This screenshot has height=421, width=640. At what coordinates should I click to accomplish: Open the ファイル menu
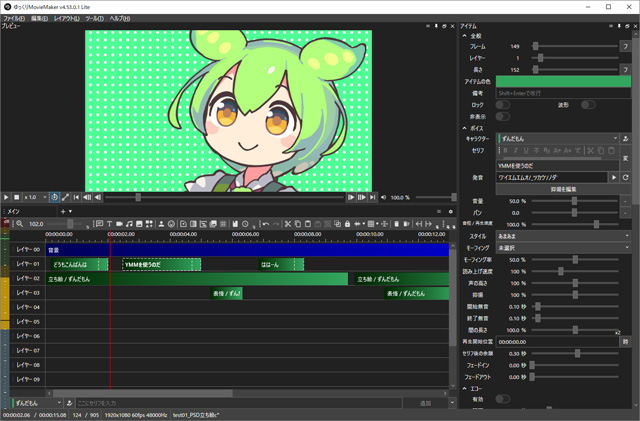click(14, 18)
